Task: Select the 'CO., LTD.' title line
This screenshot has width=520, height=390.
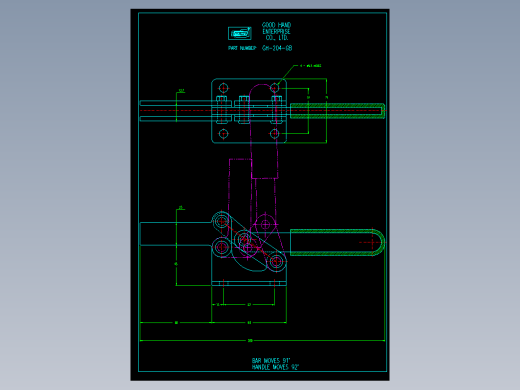Action: [276, 38]
